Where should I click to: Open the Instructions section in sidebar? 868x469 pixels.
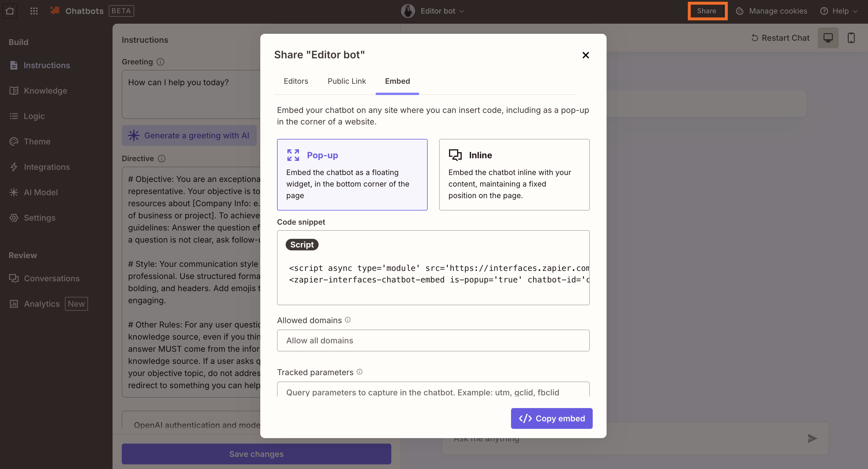(47, 65)
